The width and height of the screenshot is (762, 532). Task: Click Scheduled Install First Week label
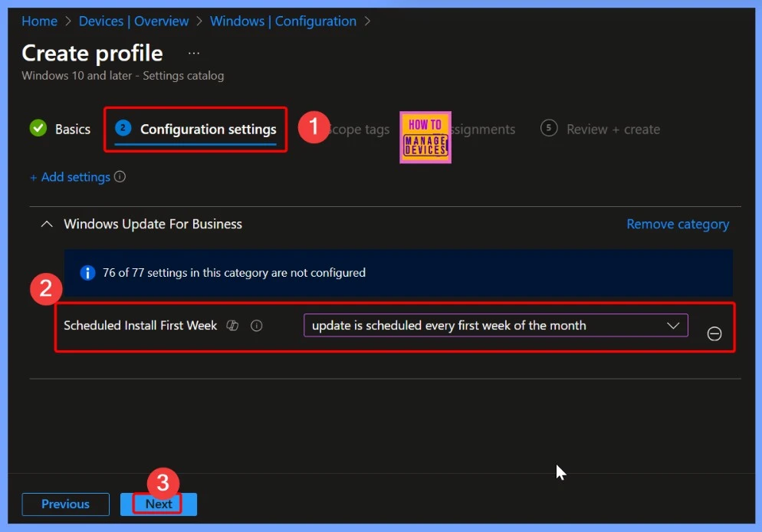(x=140, y=325)
